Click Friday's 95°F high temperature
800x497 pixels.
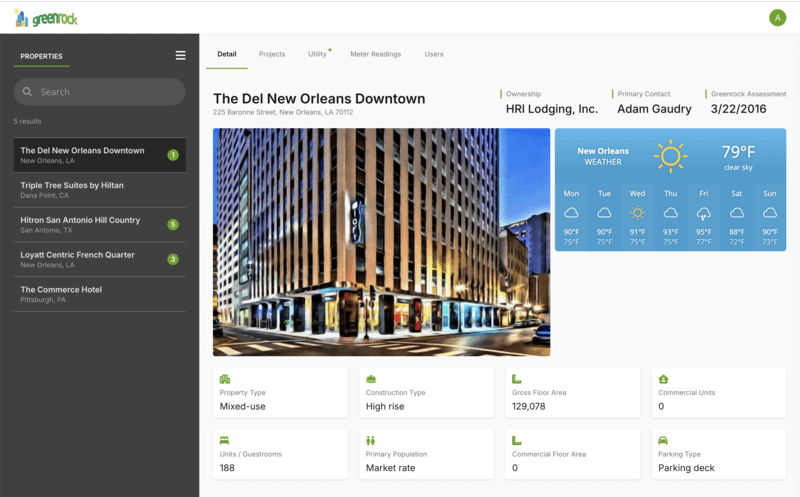pyautogui.click(x=704, y=232)
